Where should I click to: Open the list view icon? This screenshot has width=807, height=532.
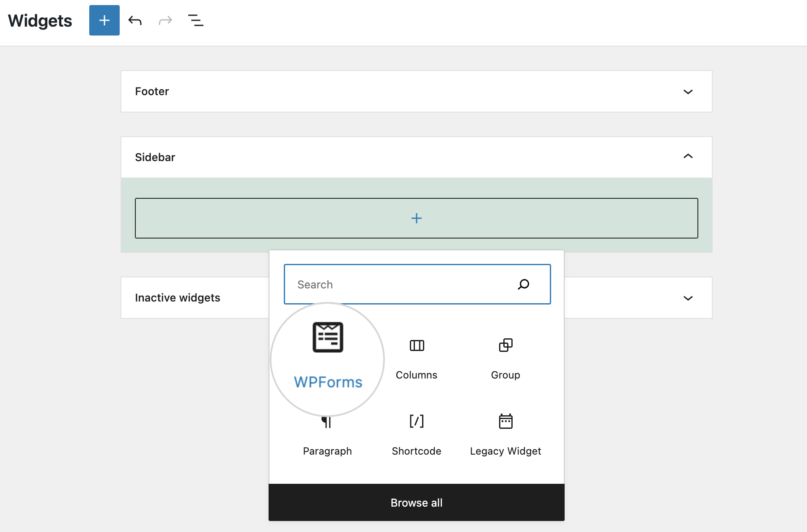tap(196, 20)
